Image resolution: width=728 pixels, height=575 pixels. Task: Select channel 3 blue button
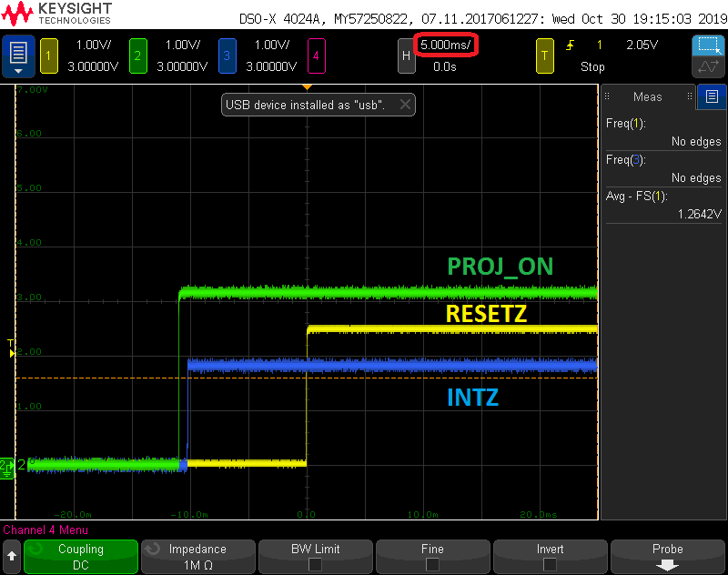pyautogui.click(x=227, y=56)
